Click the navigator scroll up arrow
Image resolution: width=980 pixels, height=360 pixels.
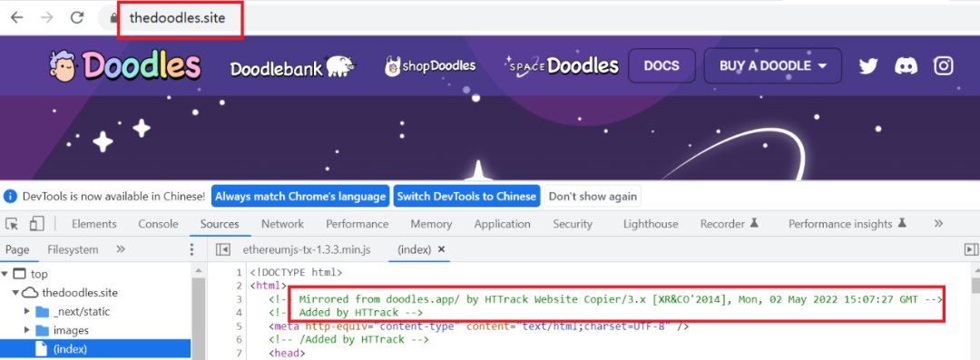coord(198,270)
